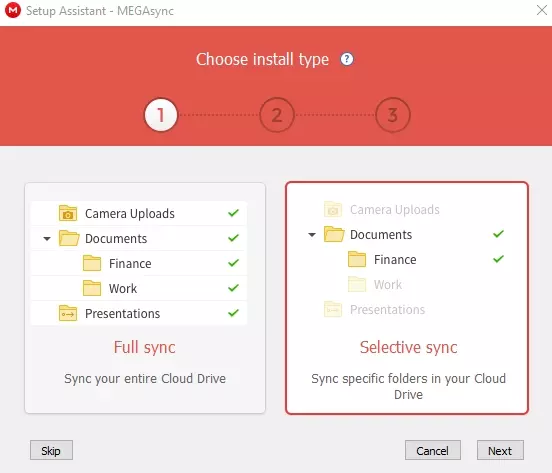Click greyed Work folder icon in Selective sync

click(x=357, y=284)
